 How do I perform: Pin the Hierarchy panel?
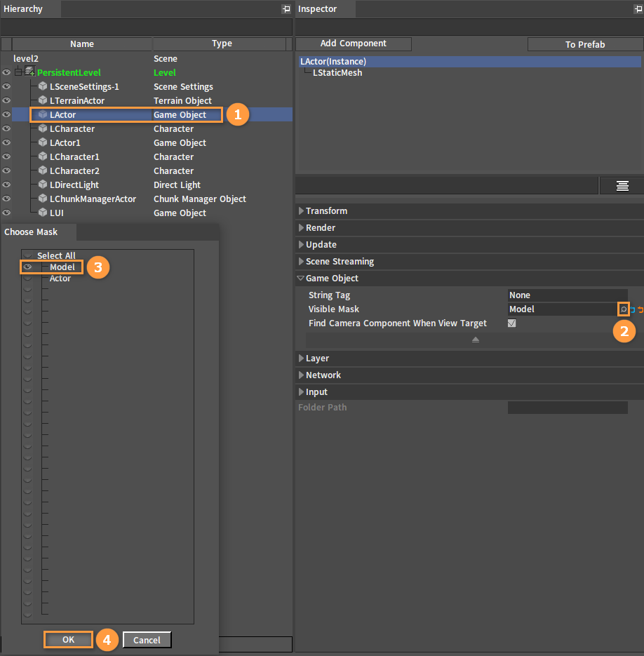point(286,9)
